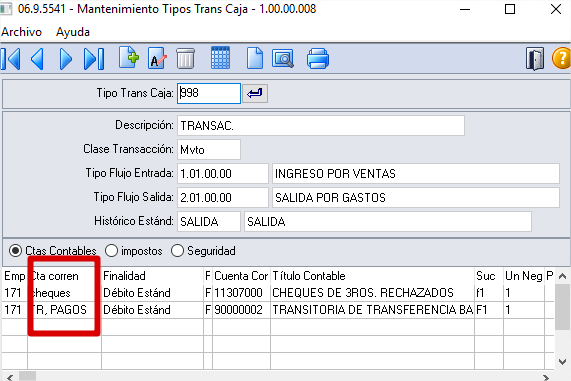
Task: Minimize the Mantenimiento Tipos Trans Caja window
Action: [465, 9]
